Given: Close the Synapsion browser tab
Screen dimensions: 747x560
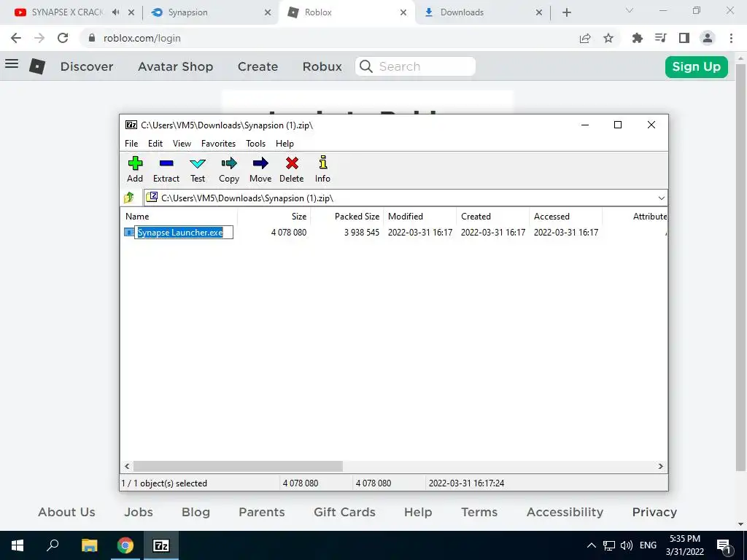Looking at the screenshot, I should click(x=268, y=12).
